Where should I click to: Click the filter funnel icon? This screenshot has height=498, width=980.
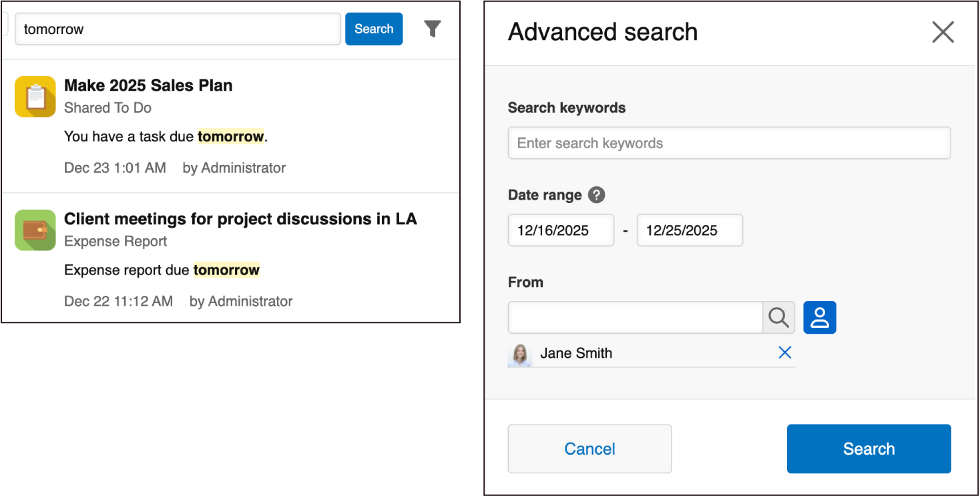pos(433,29)
